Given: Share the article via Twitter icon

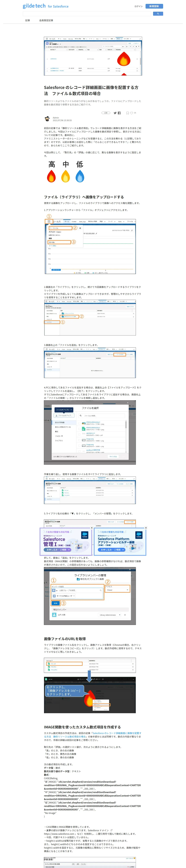Looking at the screenshot, I should tap(115, 113).
